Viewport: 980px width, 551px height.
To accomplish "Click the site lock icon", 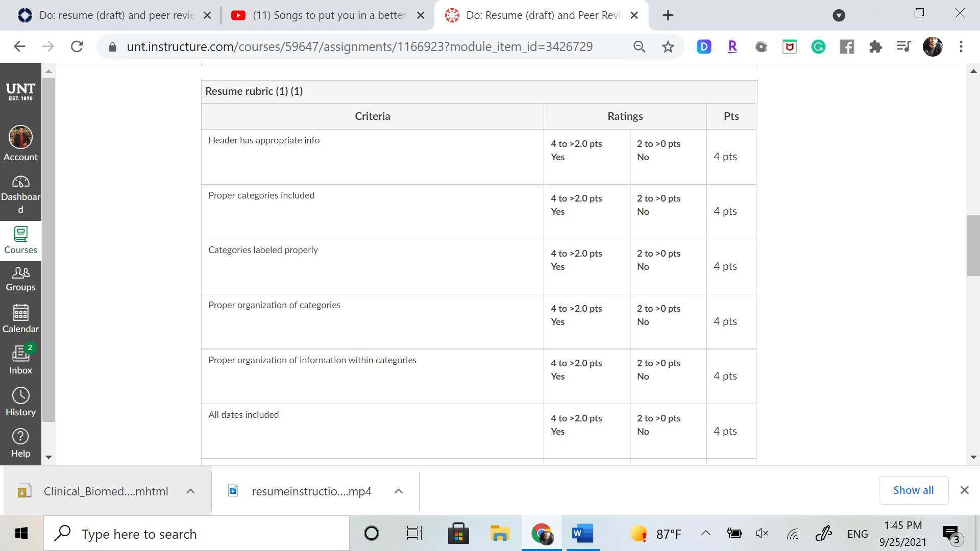I will pos(113,47).
